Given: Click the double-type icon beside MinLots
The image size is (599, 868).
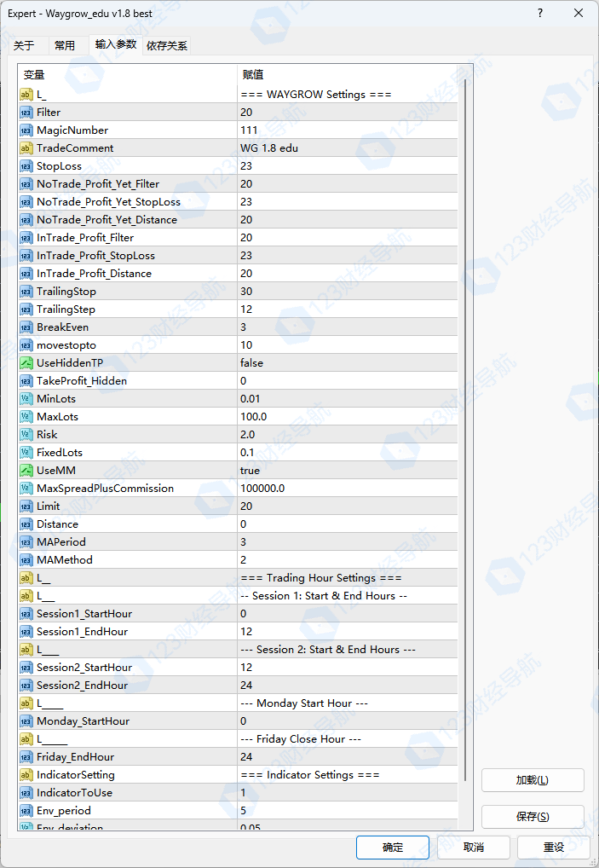Looking at the screenshot, I should 26,398.
